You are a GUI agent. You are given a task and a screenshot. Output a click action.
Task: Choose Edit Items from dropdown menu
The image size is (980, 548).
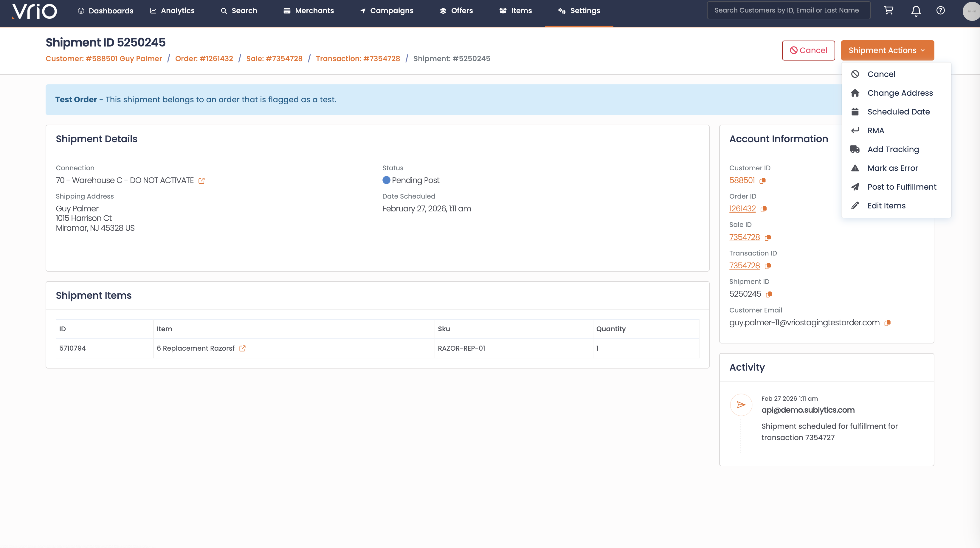[x=886, y=205]
